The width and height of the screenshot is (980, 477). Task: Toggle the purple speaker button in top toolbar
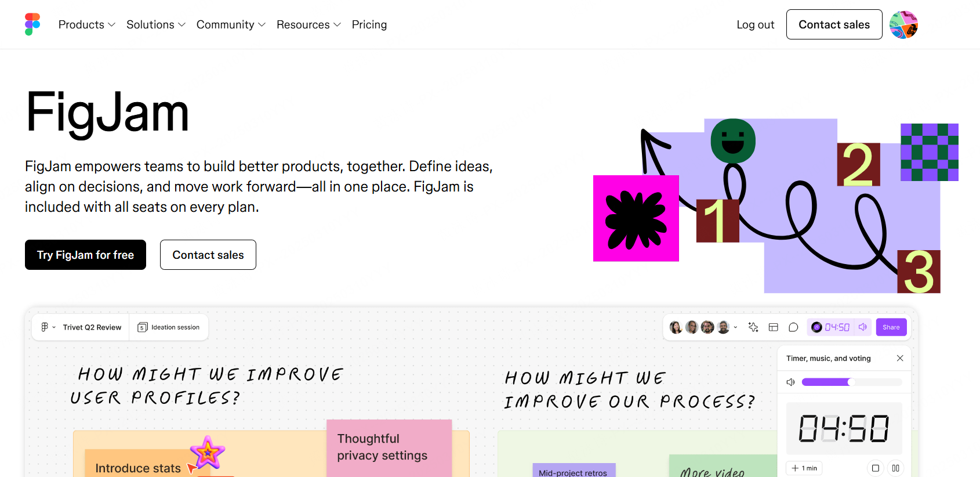point(863,327)
